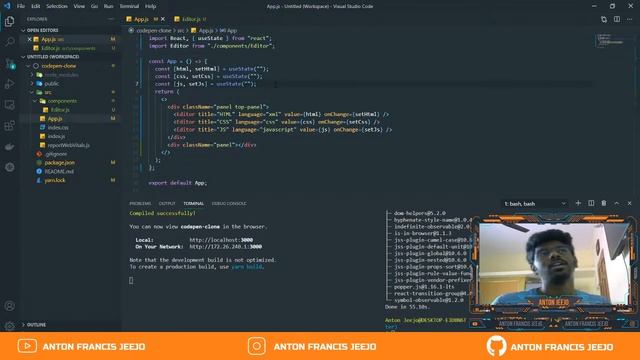Close App.js in Open Editors list

click(x=29, y=39)
